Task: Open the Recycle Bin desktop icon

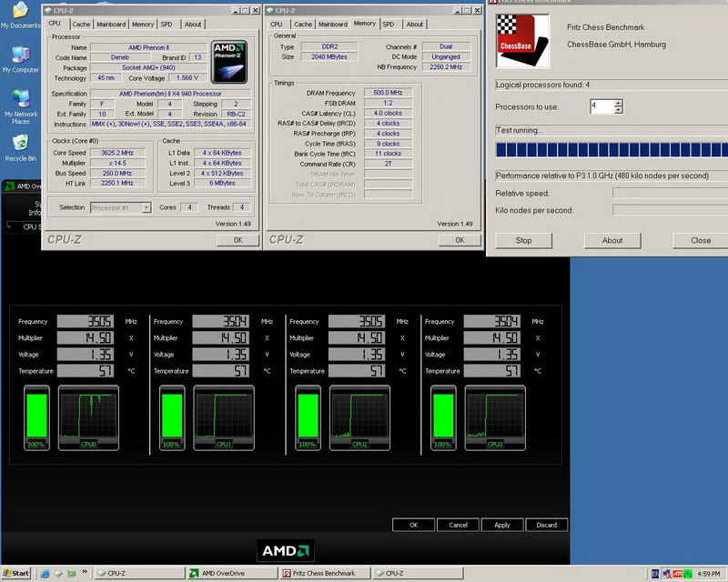Action: [x=20, y=147]
